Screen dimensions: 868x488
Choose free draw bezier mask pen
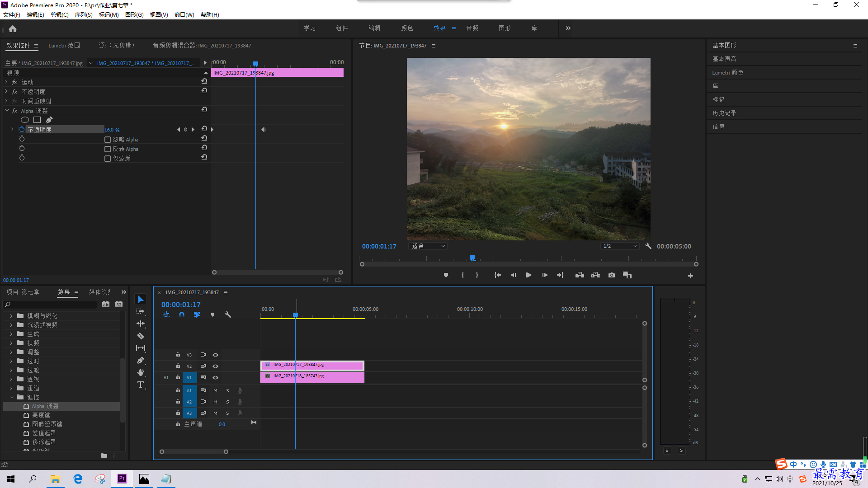click(49, 120)
